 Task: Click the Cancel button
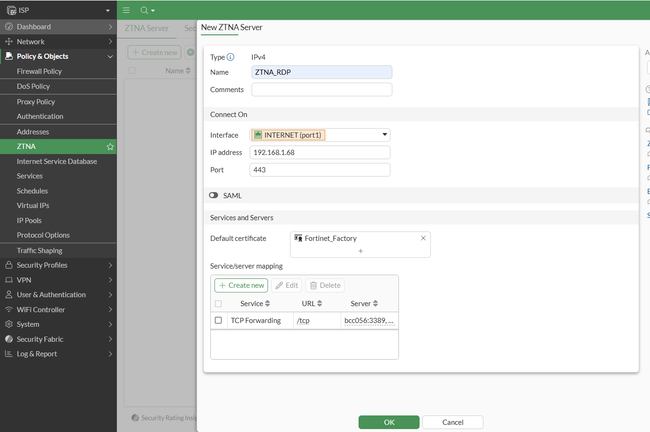[453, 422]
